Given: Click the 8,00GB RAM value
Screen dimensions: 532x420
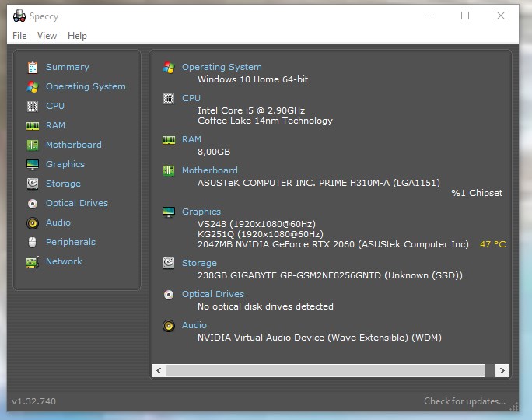Looking at the screenshot, I should 214,152.
